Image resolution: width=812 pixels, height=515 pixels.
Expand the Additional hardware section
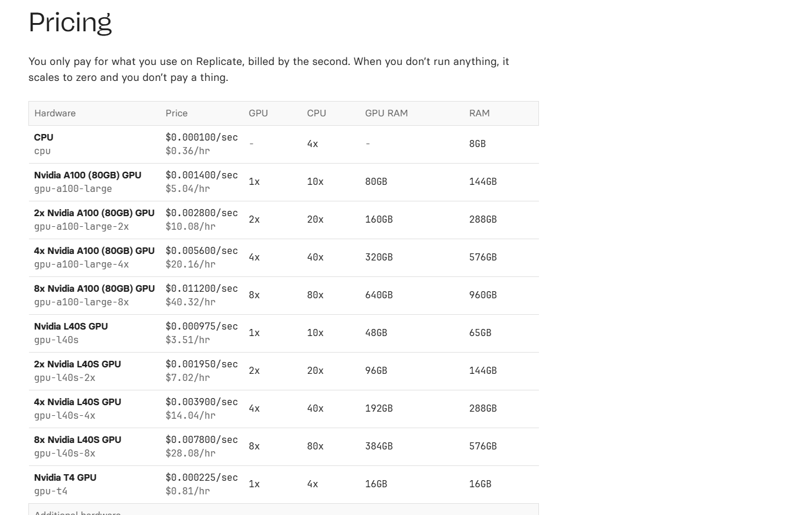tap(77, 511)
